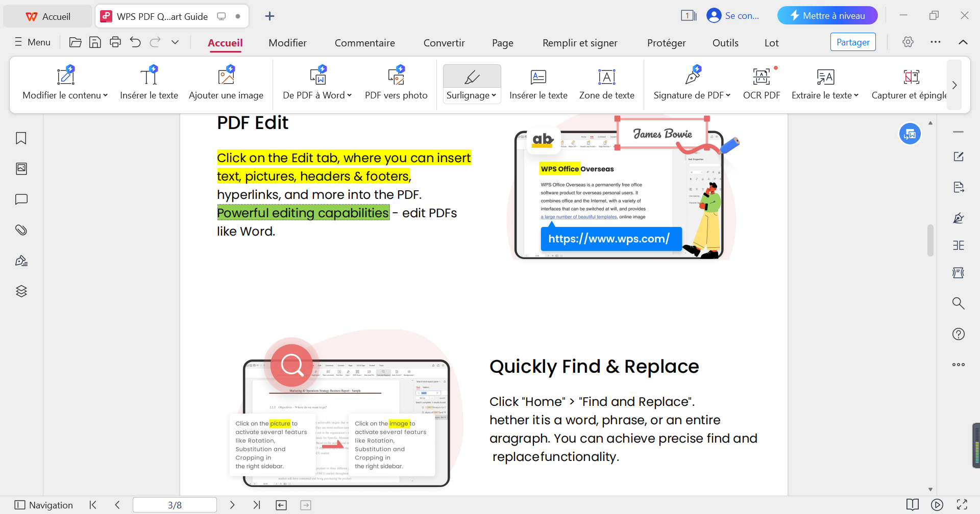
Task: Open Signature de PDF tool
Action: (x=692, y=83)
